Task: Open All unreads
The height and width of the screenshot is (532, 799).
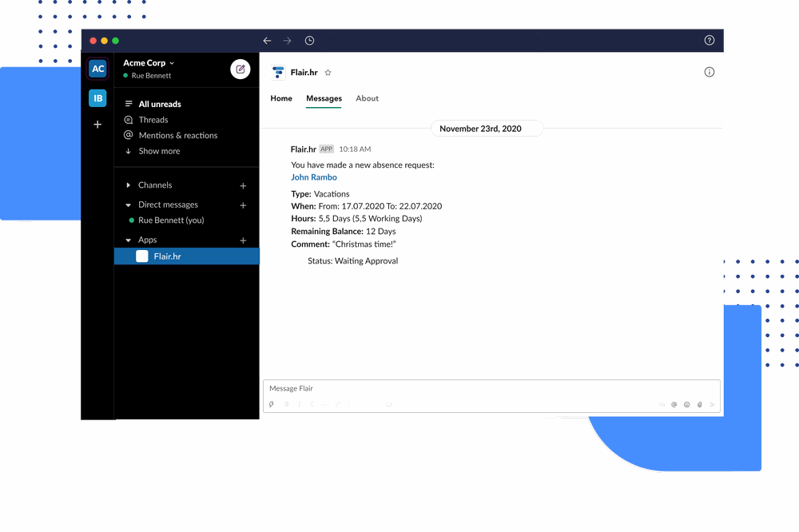Action: click(x=160, y=104)
